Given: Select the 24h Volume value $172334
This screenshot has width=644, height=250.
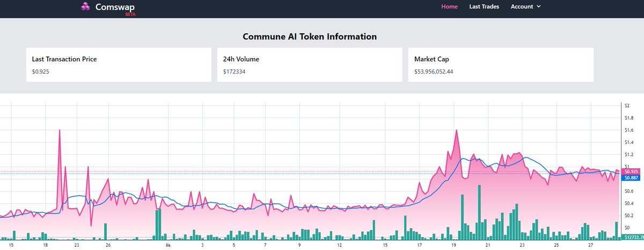Looking at the screenshot, I should (235, 71).
